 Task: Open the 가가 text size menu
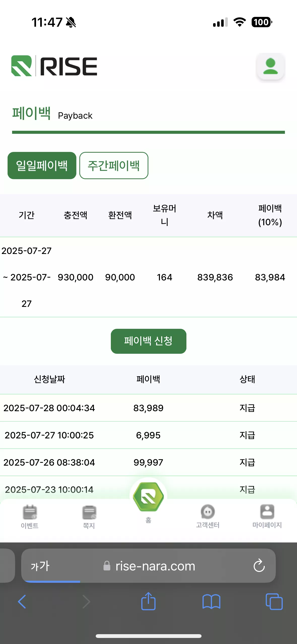coord(40,566)
